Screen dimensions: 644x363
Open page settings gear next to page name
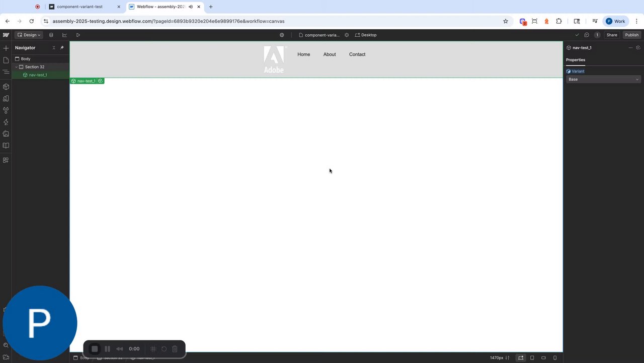pos(347,35)
